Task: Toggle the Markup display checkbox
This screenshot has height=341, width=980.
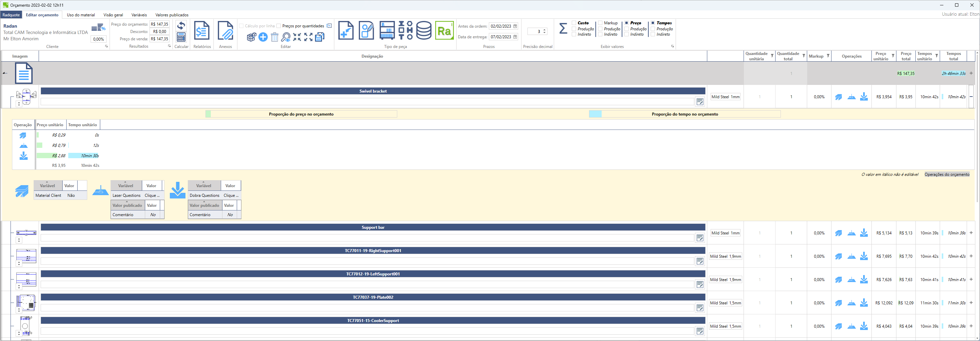Action: click(600, 23)
